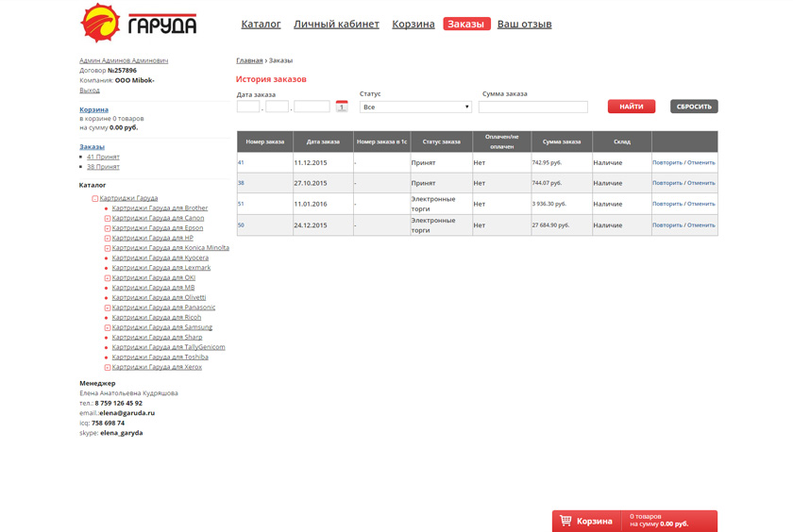Expand the HP cartridges plus icon
This screenshot has height=532, width=793.
pyautogui.click(x=108, y=238)
